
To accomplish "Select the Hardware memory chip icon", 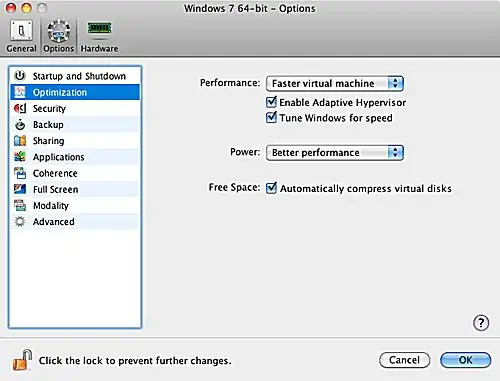I will (x=99, y=28).
